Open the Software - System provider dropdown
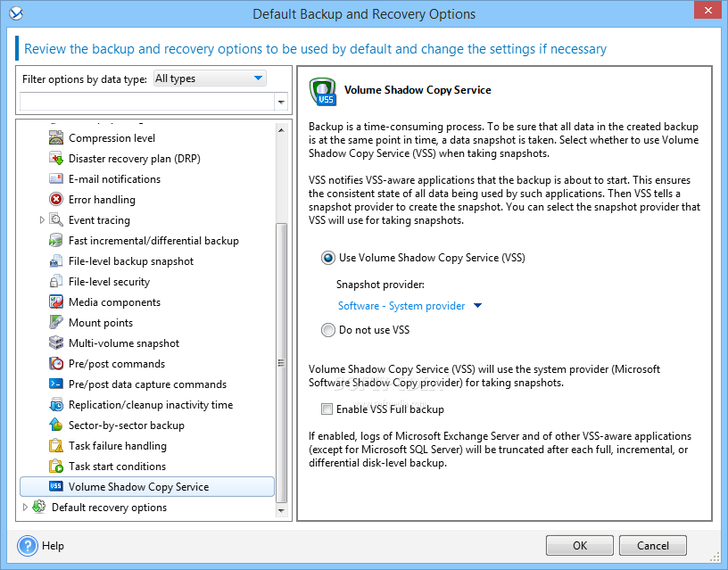 (x=410, y=306)
